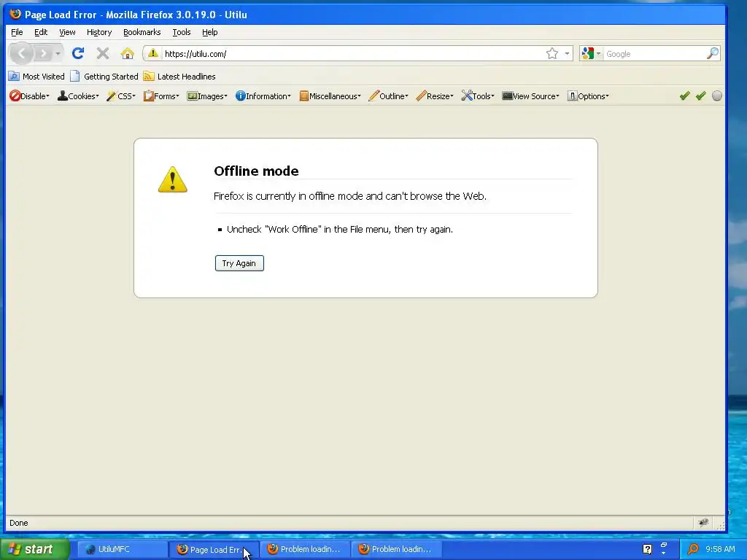
Task: Open the File menu
Action: [17, 32]
